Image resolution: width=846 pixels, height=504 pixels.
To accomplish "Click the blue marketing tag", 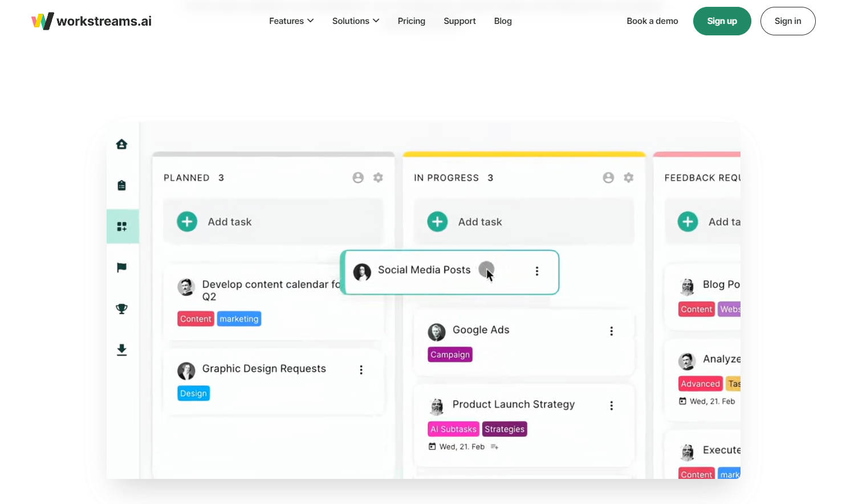I will (239, 319).
